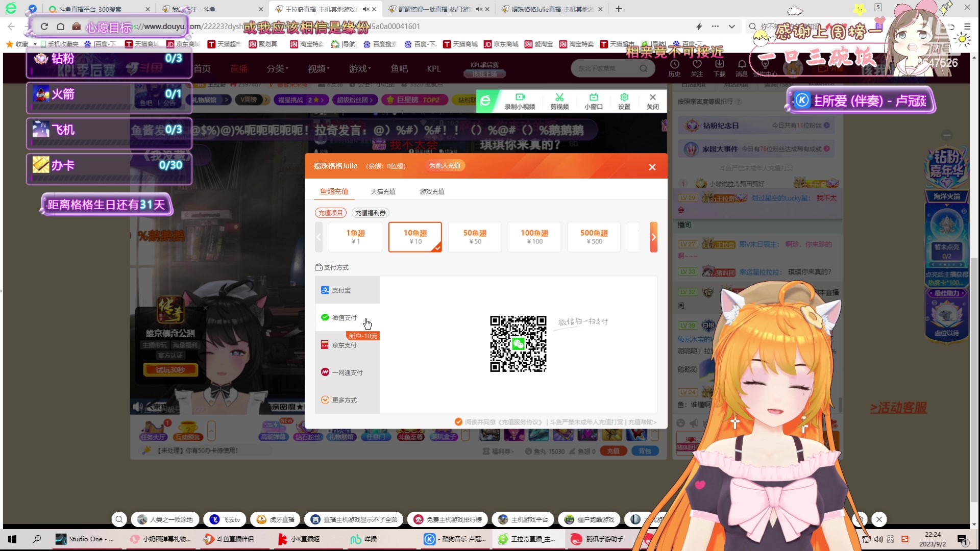
Task: Open KPL in Douyu navigation
Action: pyautogui.click(x=434, y=69)
